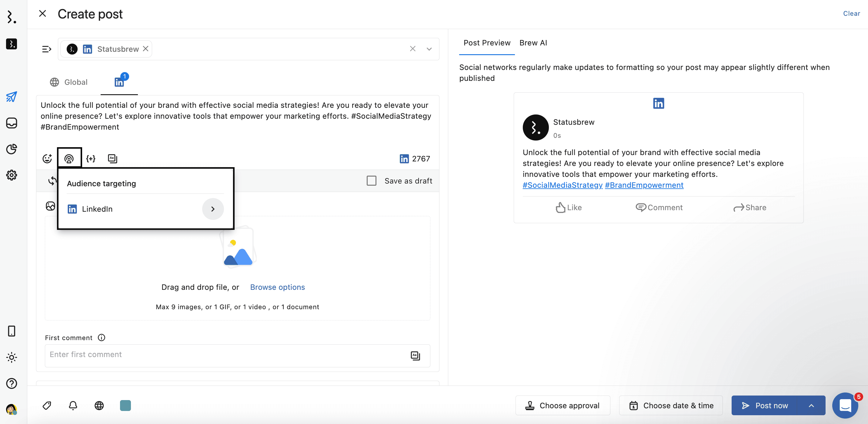
Task: Click the notification bell icon at bottom
Action: pos(73,405)
